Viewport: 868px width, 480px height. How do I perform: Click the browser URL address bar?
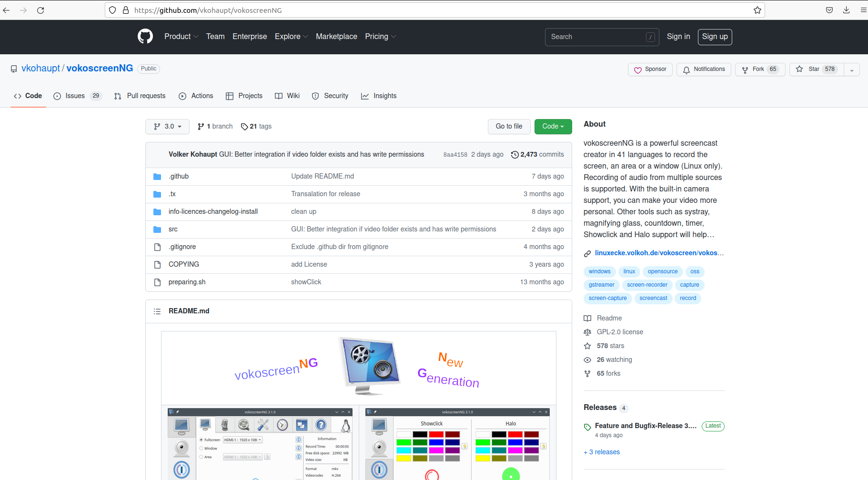tap(434, 10)
